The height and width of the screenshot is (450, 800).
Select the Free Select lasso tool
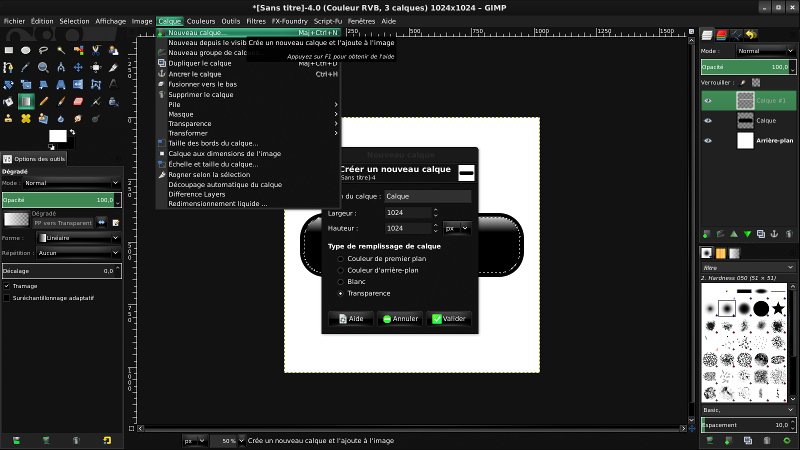[x=43, y=50]
